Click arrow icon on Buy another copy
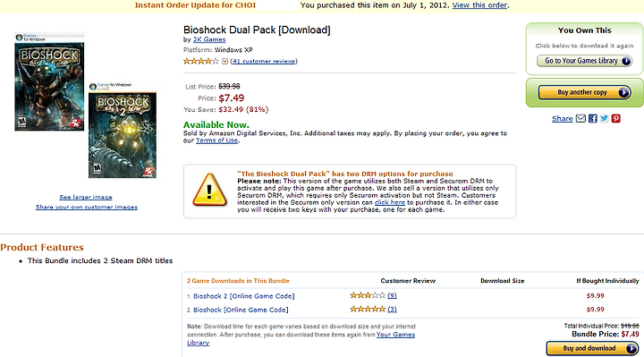Viewport: 644px width, 357px height. [x=624, y=92]
